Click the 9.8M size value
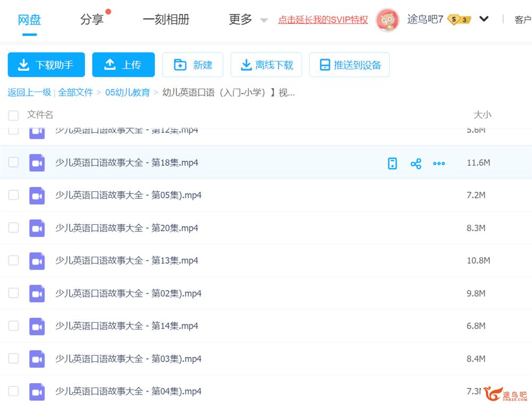The image size is (532, 404). pyautogui.click(x=476, y=293)
